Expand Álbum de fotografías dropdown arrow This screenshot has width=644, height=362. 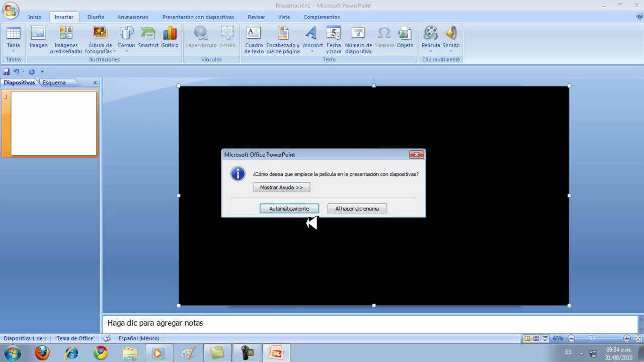click(x=114, y=51)
